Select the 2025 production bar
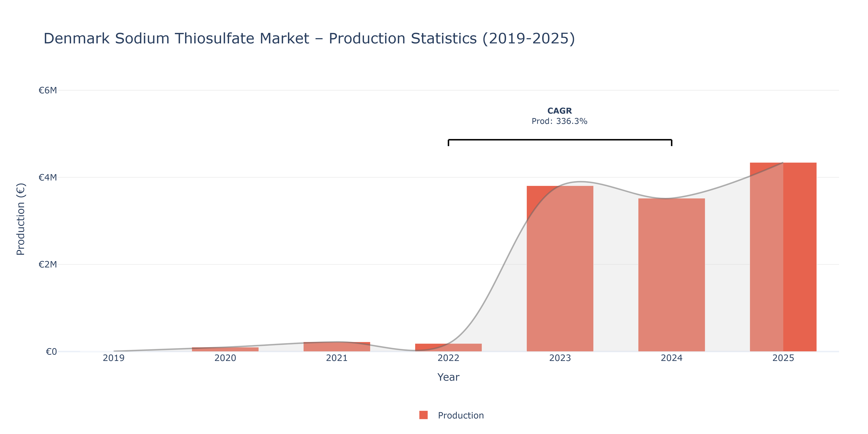 [783, 257]
